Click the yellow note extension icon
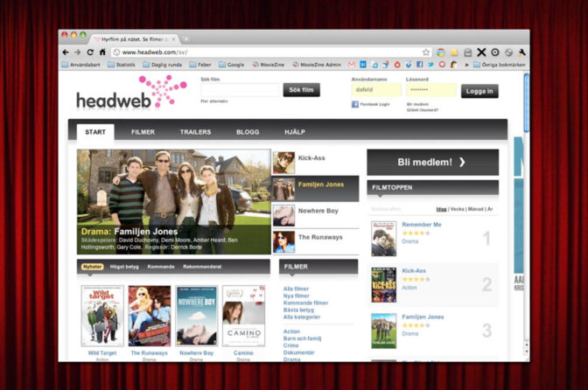This screenshot has height=390, width=588. pyautogui.click(x=454, y=52)
